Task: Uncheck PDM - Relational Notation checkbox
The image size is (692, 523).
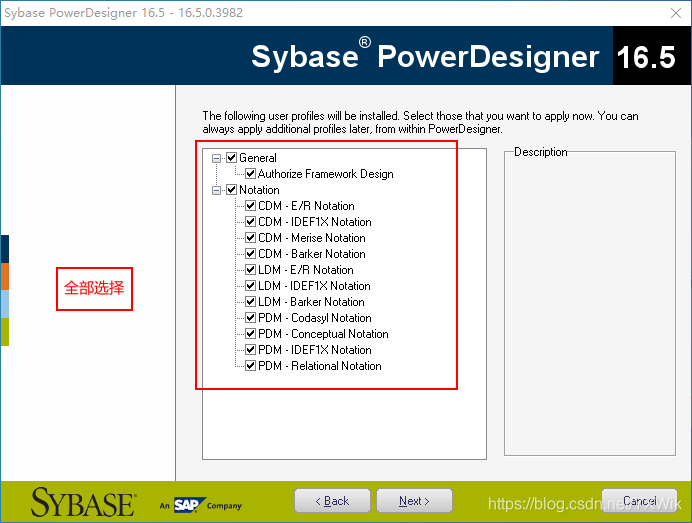Action: pos(251,366)
